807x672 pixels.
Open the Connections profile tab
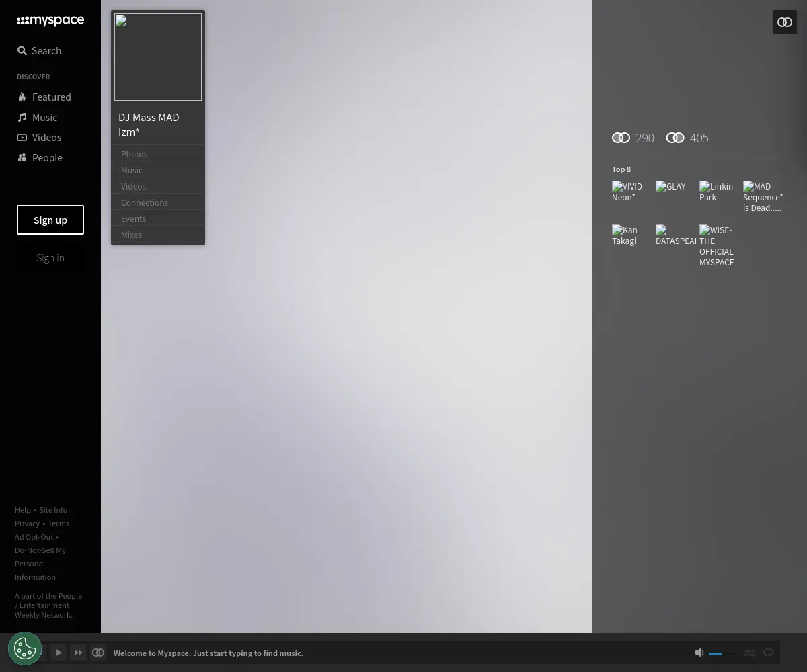(158, 202)
